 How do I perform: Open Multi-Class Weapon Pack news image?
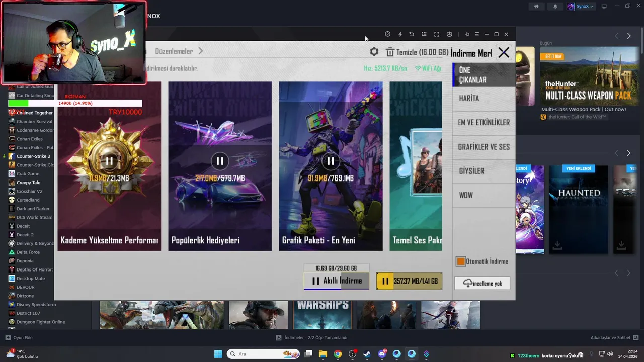589,76
